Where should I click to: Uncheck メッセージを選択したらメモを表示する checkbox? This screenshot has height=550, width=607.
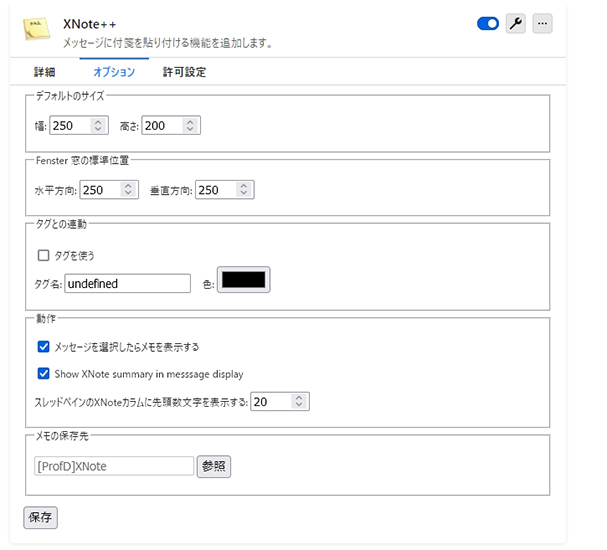click(x=43, y=347)
